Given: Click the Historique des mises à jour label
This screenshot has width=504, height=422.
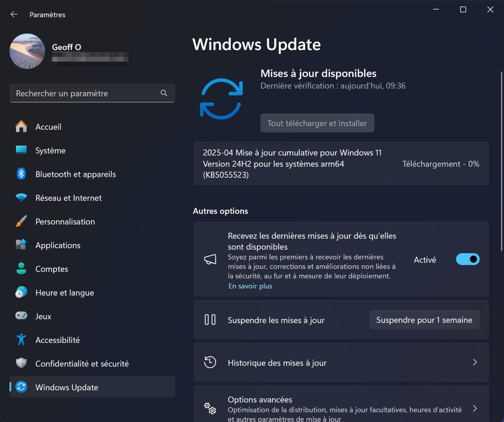Looking at the screenshot, I should click(x=277, y=363).
